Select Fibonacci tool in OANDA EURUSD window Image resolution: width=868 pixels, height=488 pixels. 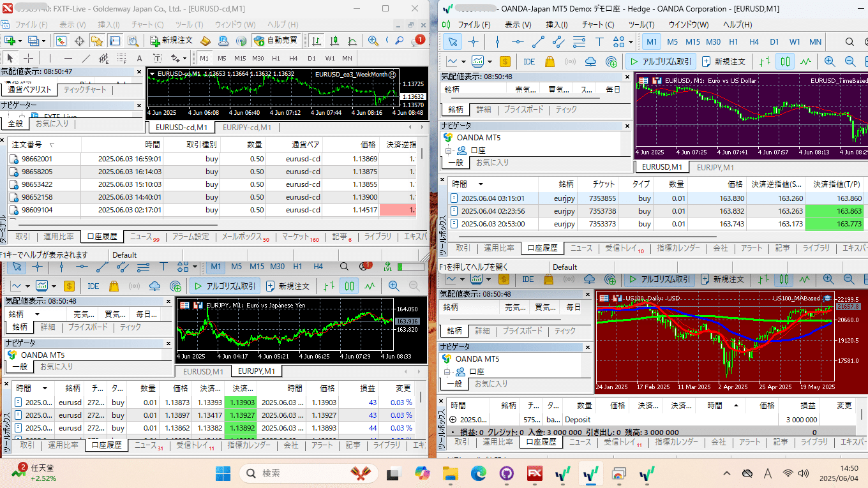point(579,42)
